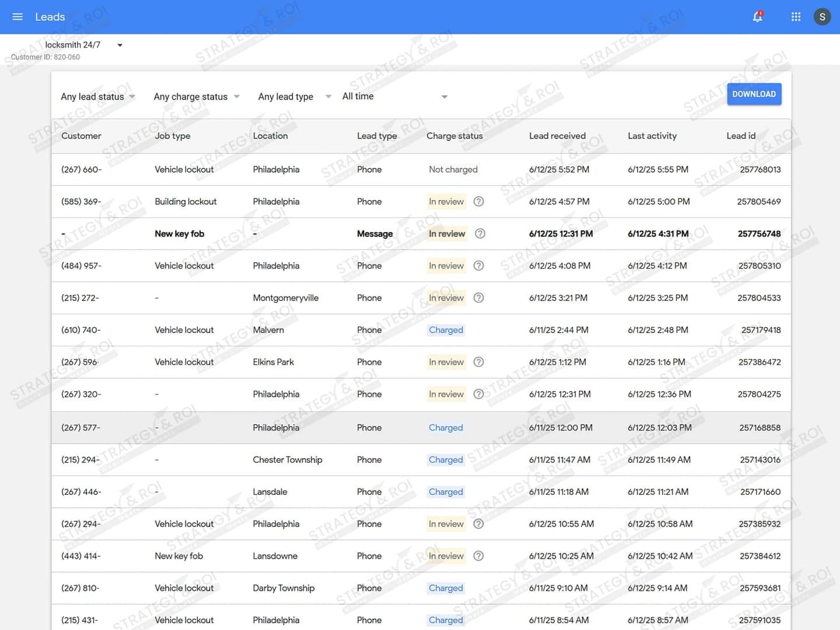Open the All time date range dropdown
The image size is (840, 630).
[x=394, y=97]
